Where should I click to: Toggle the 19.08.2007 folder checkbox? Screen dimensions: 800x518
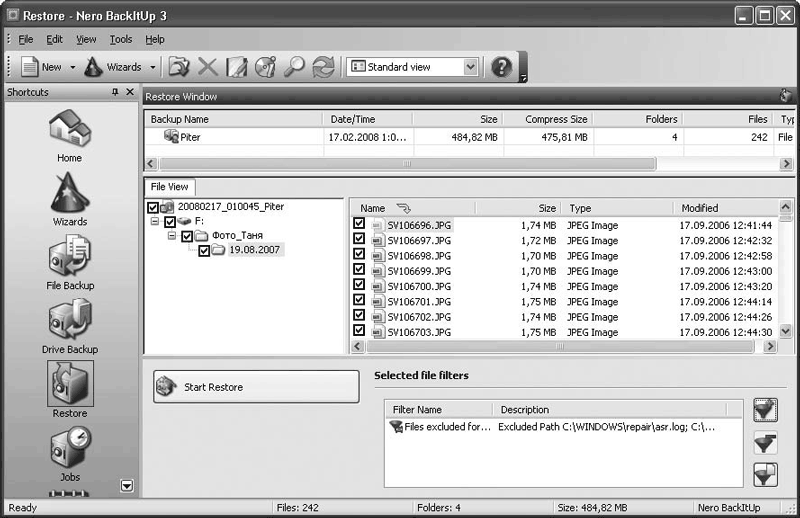(204, 251)
